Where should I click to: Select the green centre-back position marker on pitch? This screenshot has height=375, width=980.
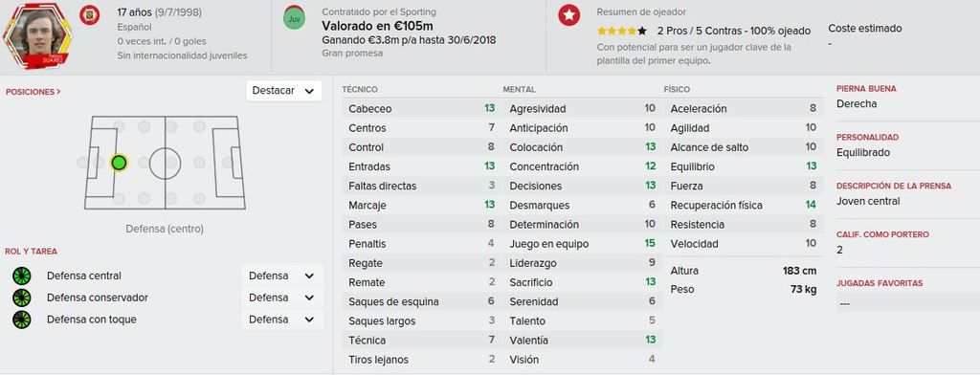(x=119, y=164)
